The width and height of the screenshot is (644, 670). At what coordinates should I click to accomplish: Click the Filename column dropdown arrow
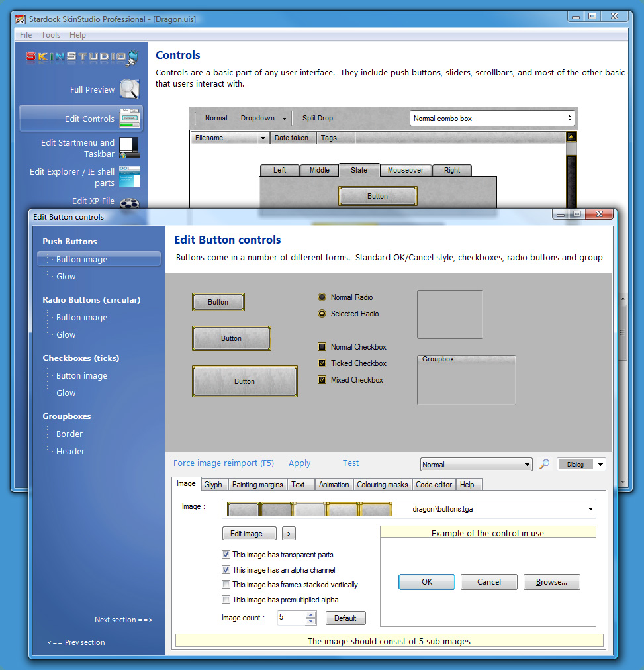coord(263,138)
